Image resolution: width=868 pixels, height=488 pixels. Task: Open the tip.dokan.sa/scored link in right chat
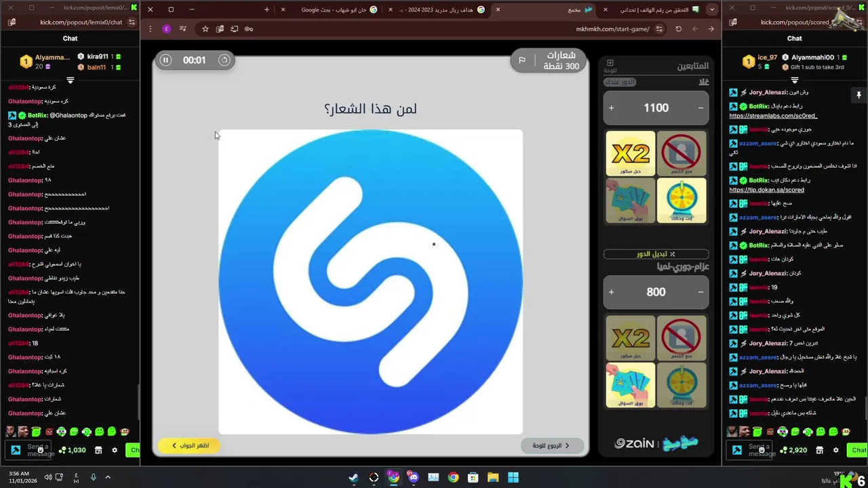(x=766, y=190)
